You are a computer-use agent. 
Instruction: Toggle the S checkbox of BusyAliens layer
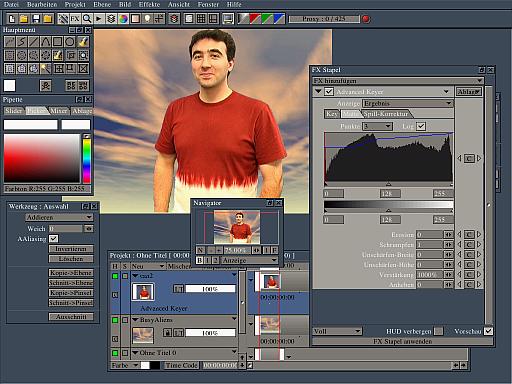tap(125, 320)
